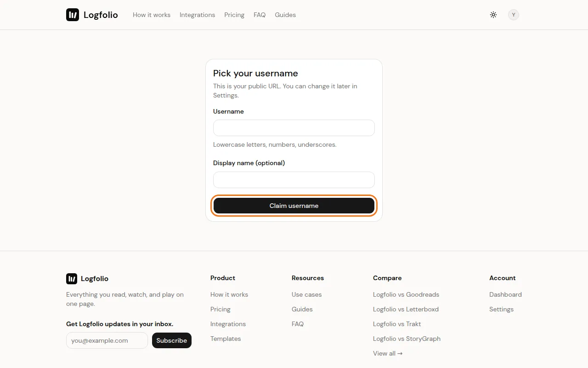Open How it works in top navigation
Screen dimensions: 588x368
[x=152, y=15]
